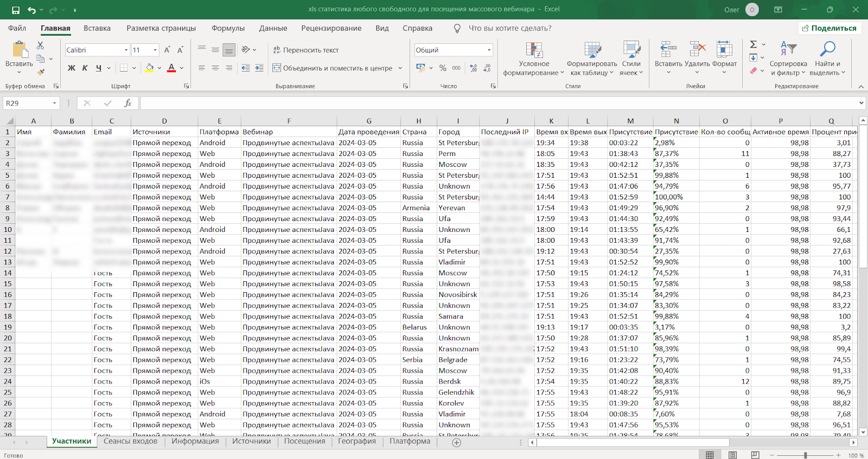
Task: Click the Save icon in title bar
Action: [16, 10]
